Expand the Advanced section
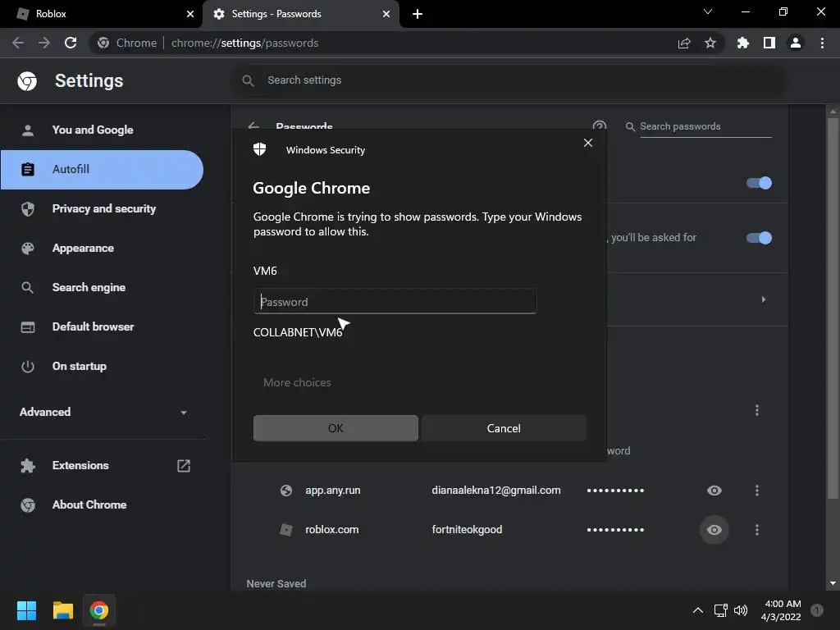Image resolution: width=840 pixels, height=630 pixels. click(103, 412)
